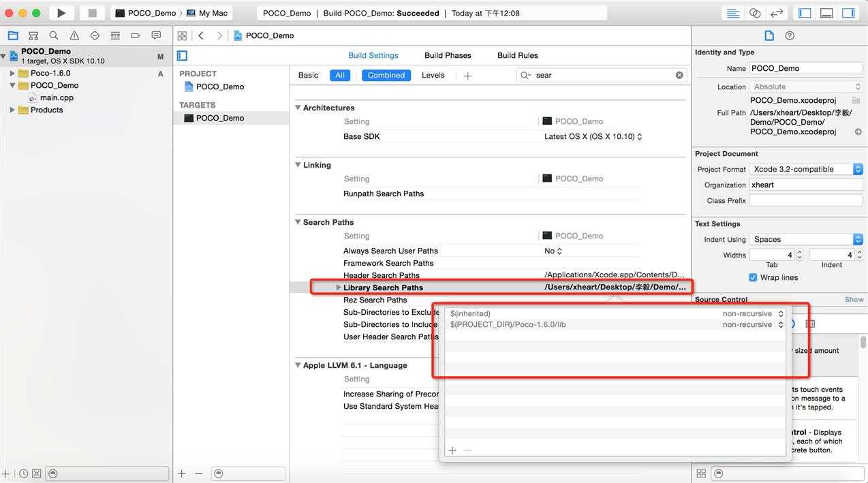Screen dimensions: 868x483
Task: Toggle the debug area visibility
Action: [x=826, y=13]
